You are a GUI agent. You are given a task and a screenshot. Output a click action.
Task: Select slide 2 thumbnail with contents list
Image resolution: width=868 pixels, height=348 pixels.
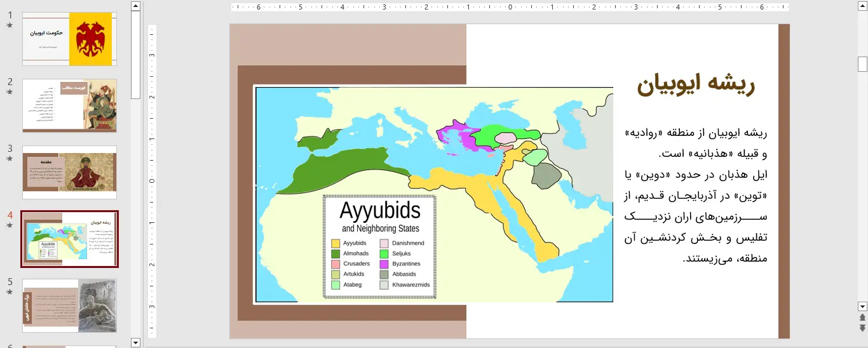coord(69,105)
